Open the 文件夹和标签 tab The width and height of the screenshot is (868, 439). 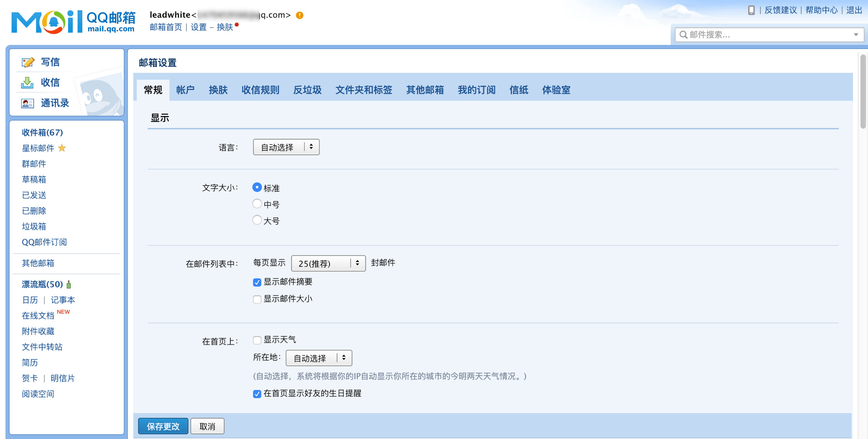[x=364, y=90]
